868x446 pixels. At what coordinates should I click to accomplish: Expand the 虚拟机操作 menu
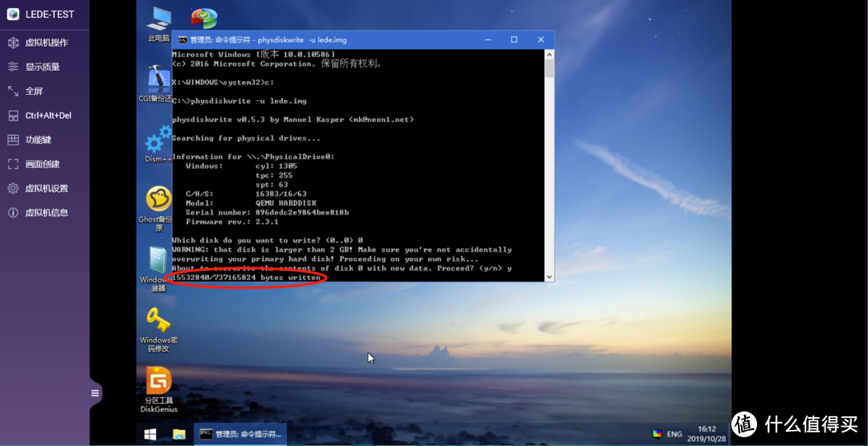click(x=46, y=43)
